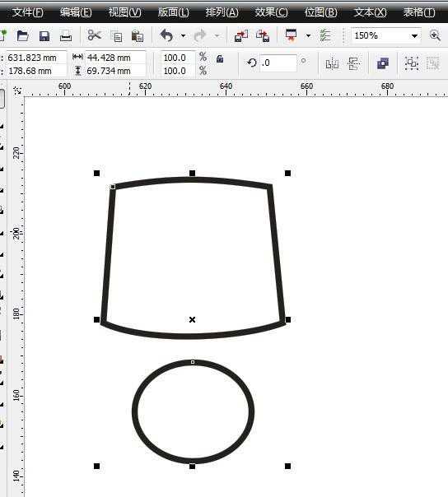
Task: Cut selection with scissors icon
Action: coord(94,35)
